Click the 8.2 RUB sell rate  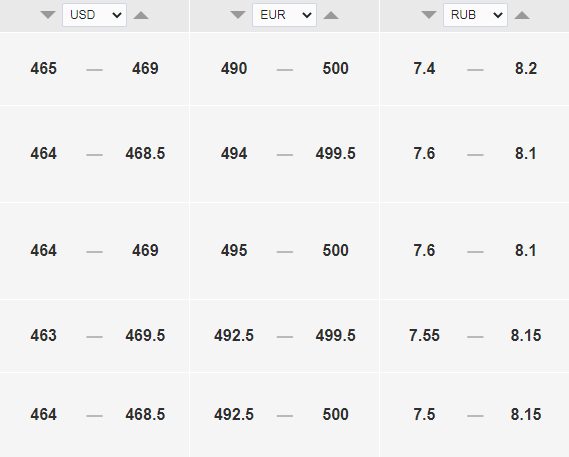pos(526,68)
